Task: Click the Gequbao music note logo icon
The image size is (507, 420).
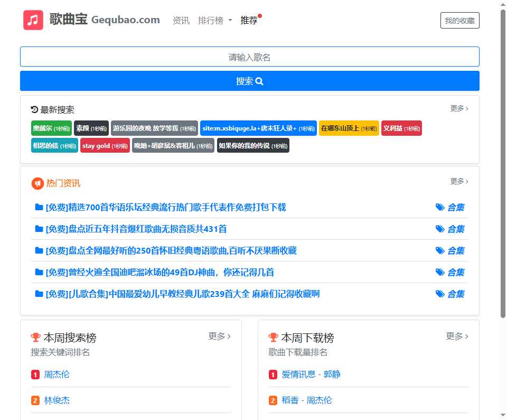Action: (33, 20)
